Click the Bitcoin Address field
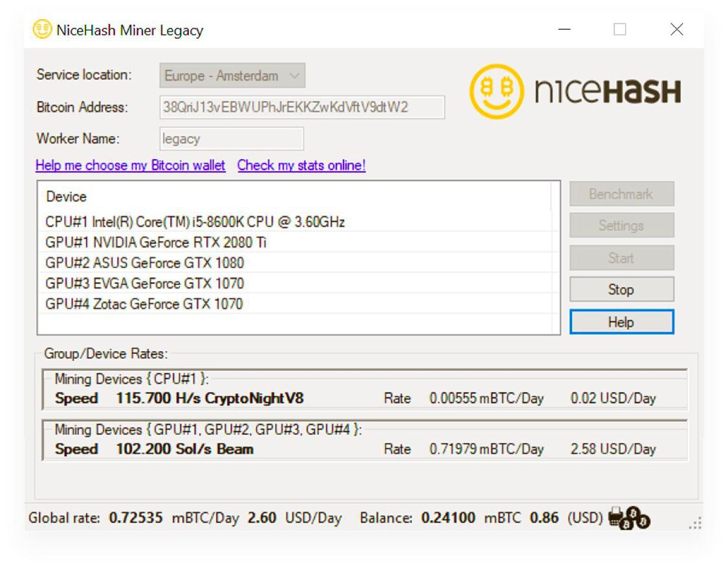This screenshot has height=568, width=728. (x=302, y=107)
